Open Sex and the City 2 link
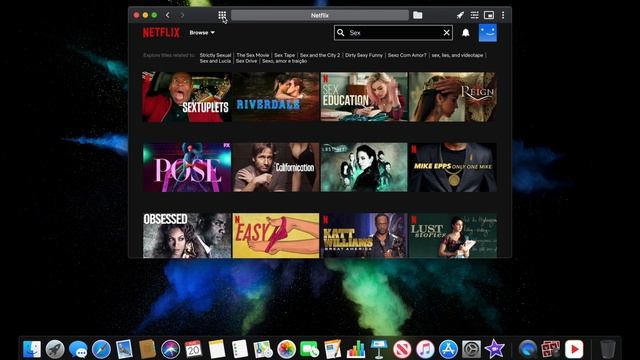The width and height of the screenshot is (640, 360). tap(320, 55)
